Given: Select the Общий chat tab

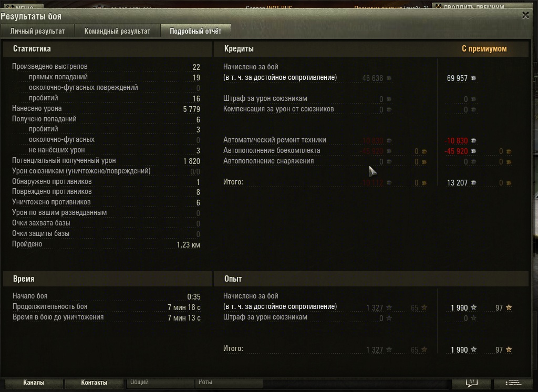Looking at the screenshot, I should [139, 382].
